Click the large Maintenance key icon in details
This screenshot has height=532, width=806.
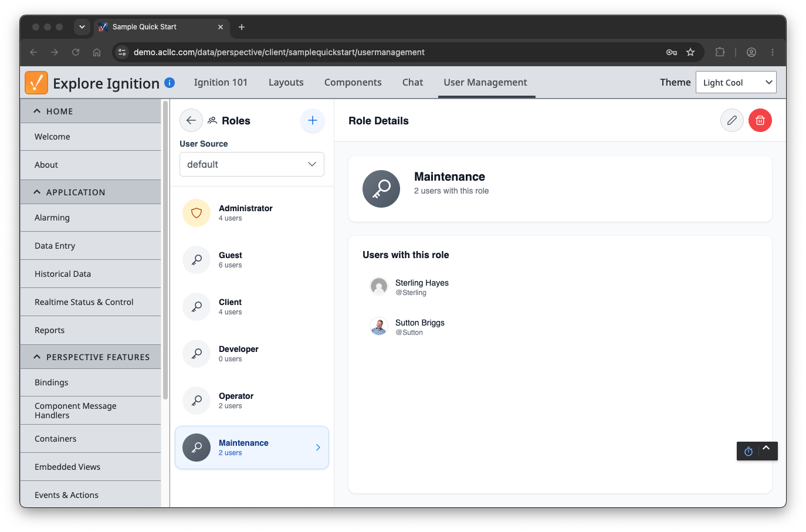[x=381, y=189]
